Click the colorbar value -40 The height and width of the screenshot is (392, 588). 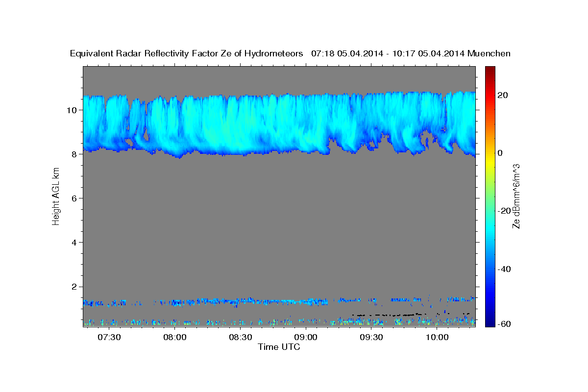pyautogui.click(x=503, y=269)
